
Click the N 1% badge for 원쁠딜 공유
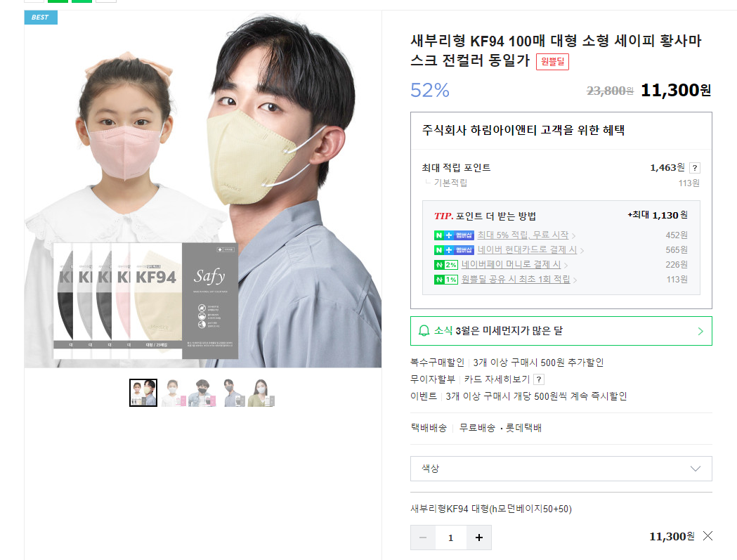pyautogui.click(x=446, y=280)
